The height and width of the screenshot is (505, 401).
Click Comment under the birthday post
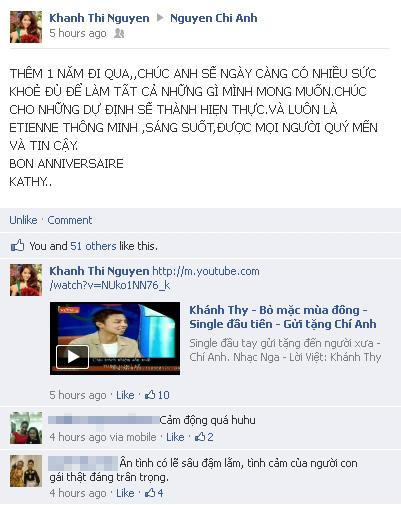(x=70, y=220)
